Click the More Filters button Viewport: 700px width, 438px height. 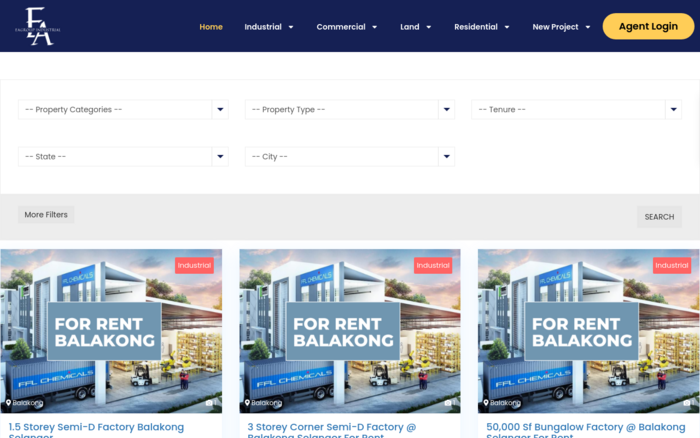click(x=46, y=215)
